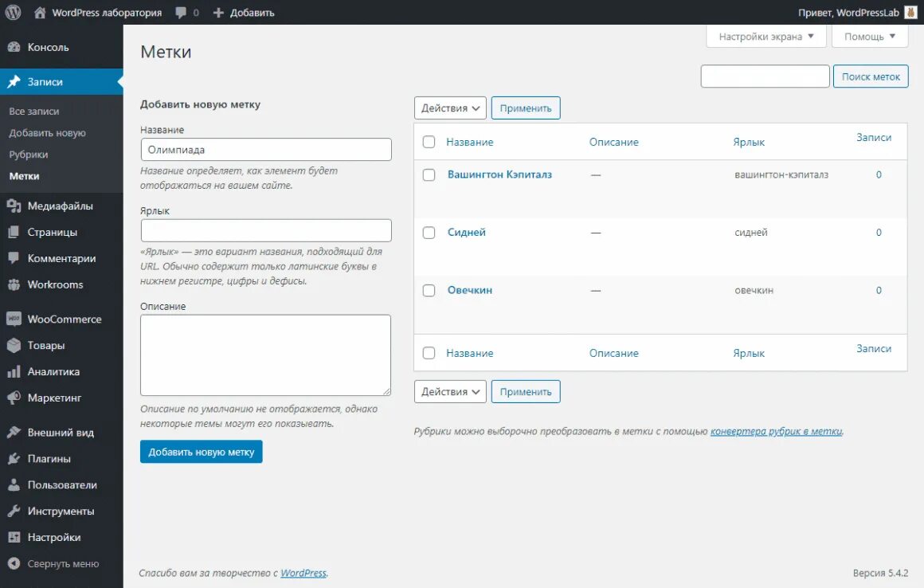Screen dimensions: 924x588
Task: Check the Овечкин row checkbox
Action: (429, 291)
